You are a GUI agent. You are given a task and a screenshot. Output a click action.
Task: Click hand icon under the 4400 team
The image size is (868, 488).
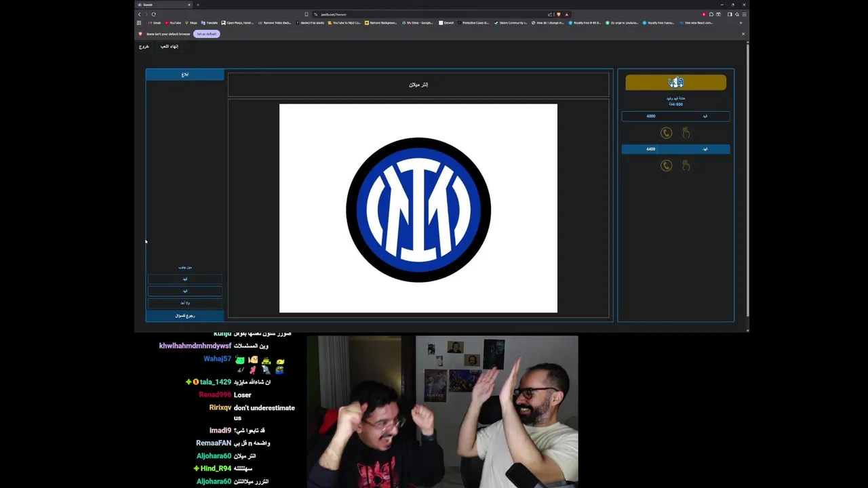click(x=686, y=165)
